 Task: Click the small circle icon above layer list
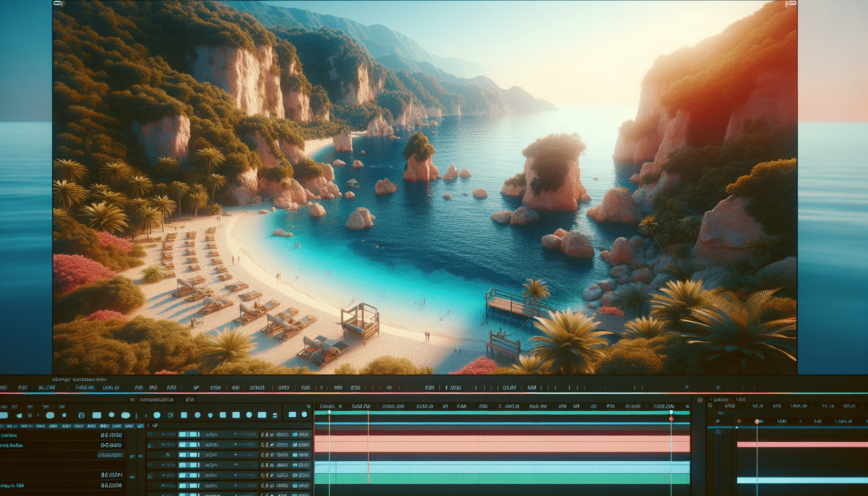point(155,425)
